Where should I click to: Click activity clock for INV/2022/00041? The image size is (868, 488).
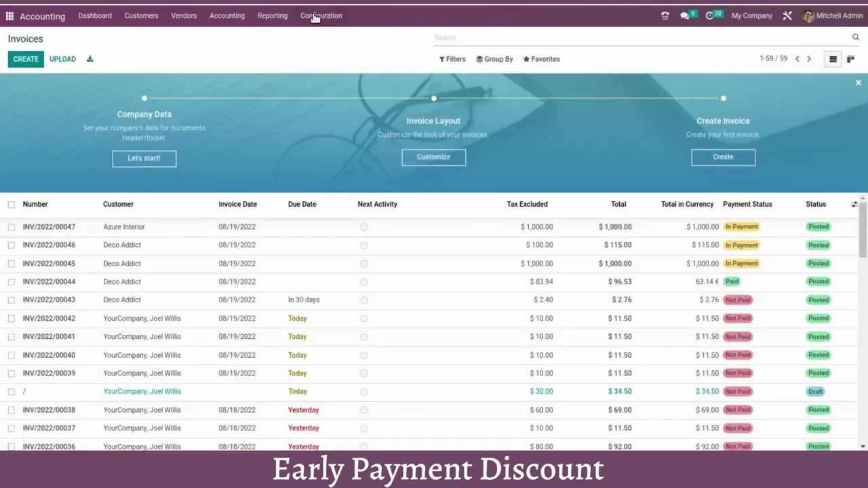[x=364, y=337]
